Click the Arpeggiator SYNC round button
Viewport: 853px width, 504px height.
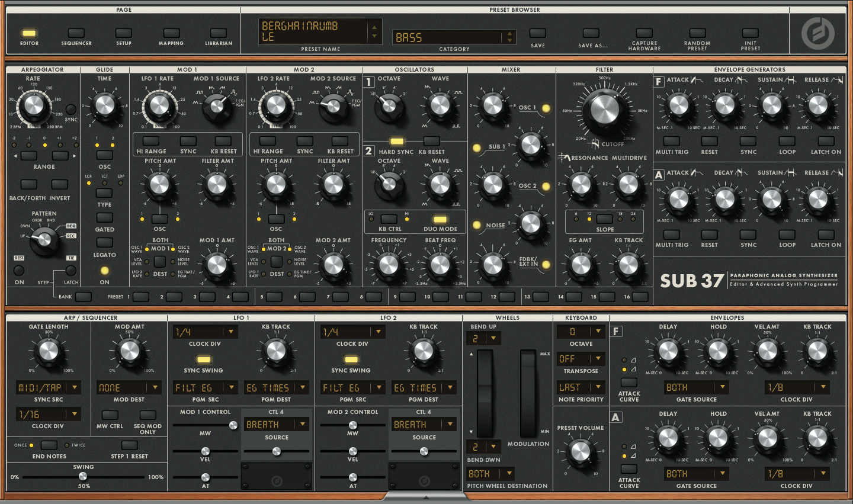point(71,110)
